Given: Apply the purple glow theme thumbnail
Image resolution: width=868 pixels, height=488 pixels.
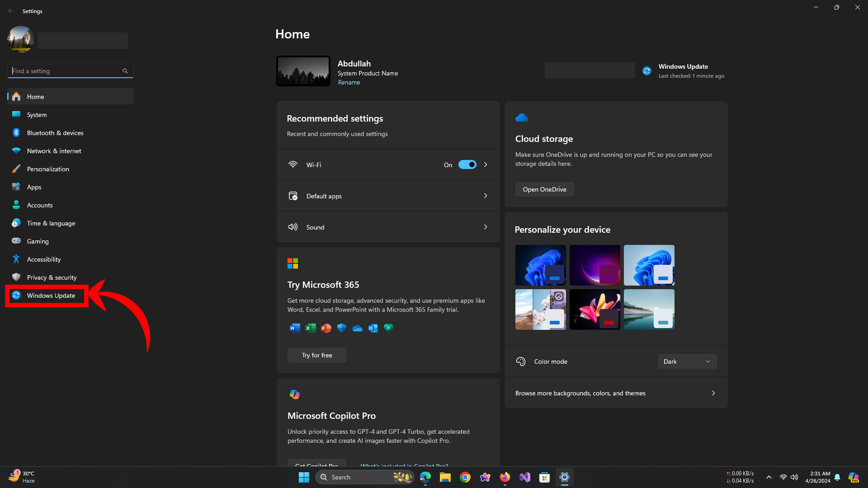Looking at the screenshot, I should pyautogui.click(x=594, y=265).
